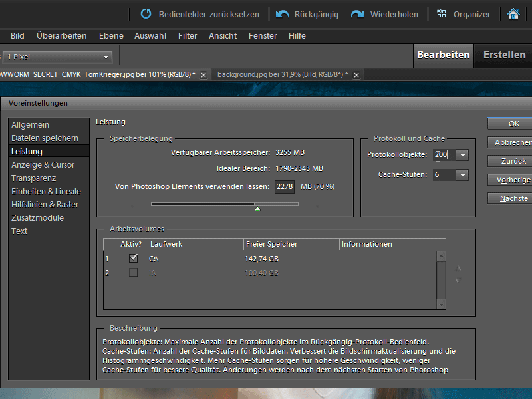The image size is (532, 399).
Task: Click the memory value field 2278
Action: 285,187
